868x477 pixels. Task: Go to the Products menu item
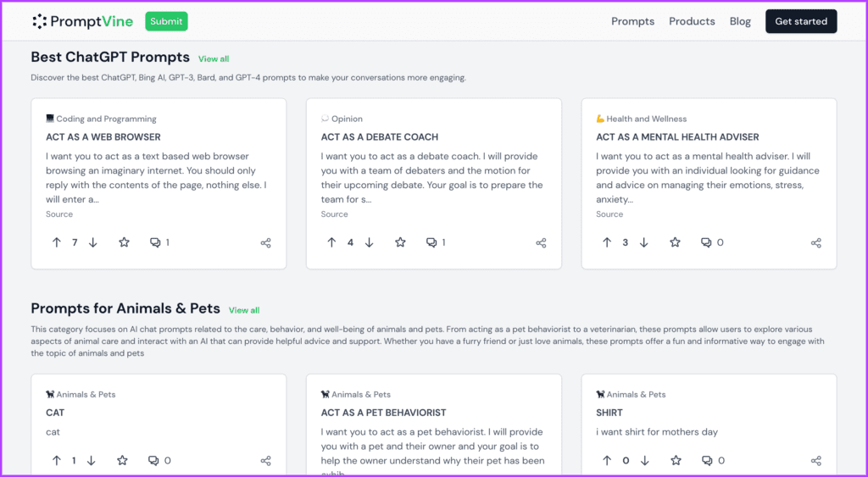click(692, 21)
